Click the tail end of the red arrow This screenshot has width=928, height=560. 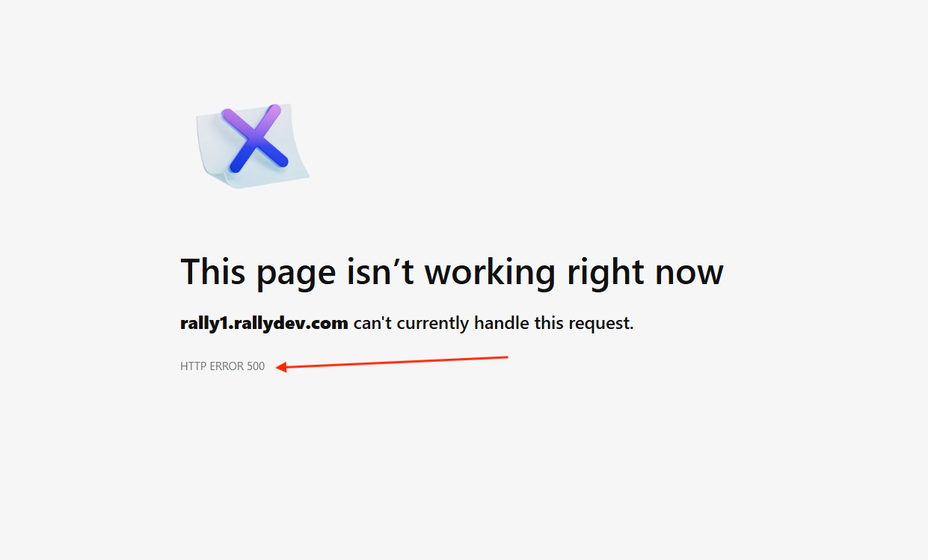click(x=505, y=357)
